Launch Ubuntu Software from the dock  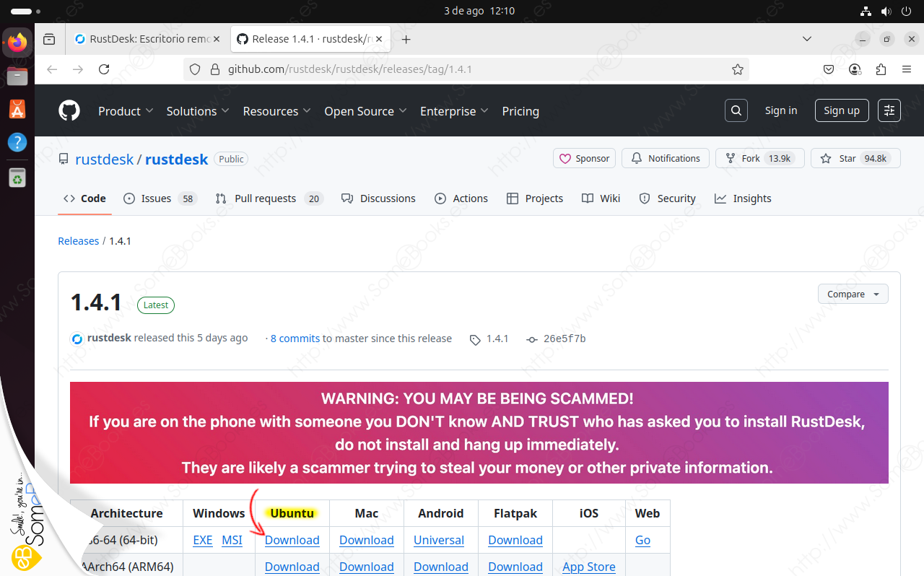[x=17, y=109]
